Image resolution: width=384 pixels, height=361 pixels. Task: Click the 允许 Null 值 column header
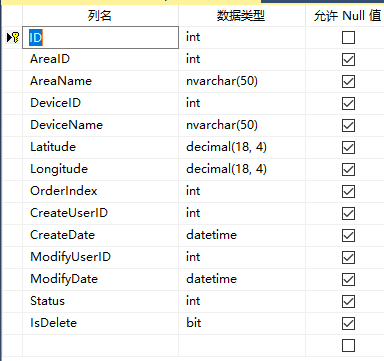point(345,16)
